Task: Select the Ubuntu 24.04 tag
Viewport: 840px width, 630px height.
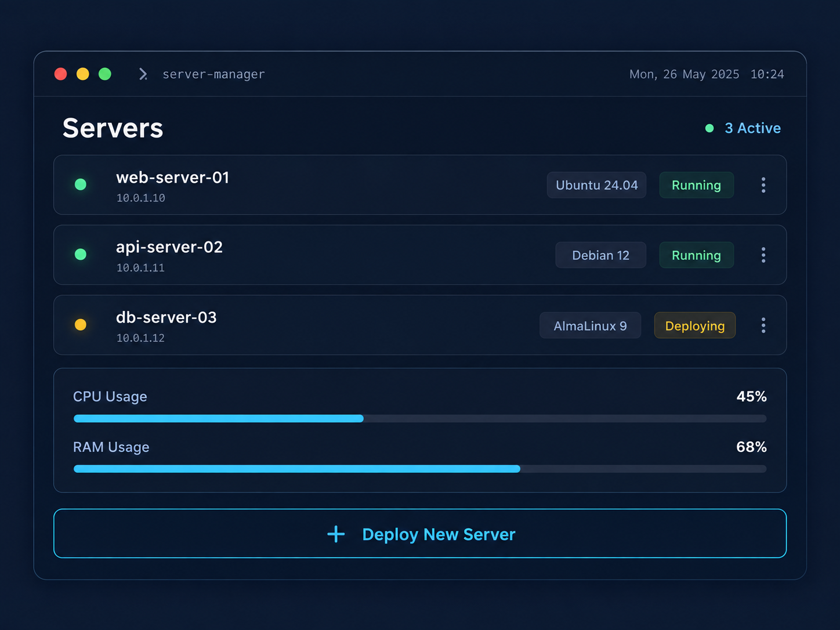Action: click(x=596, y=185)
